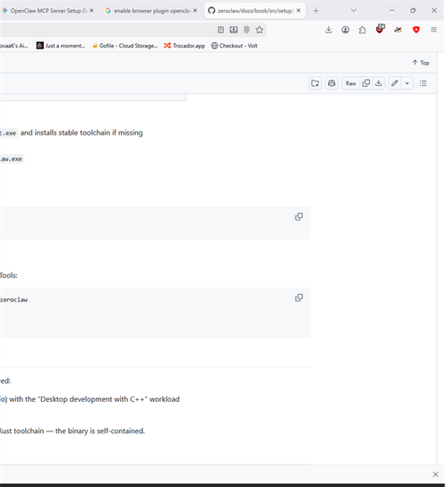
Task: View the Raw file
Action: pos(351,83)
